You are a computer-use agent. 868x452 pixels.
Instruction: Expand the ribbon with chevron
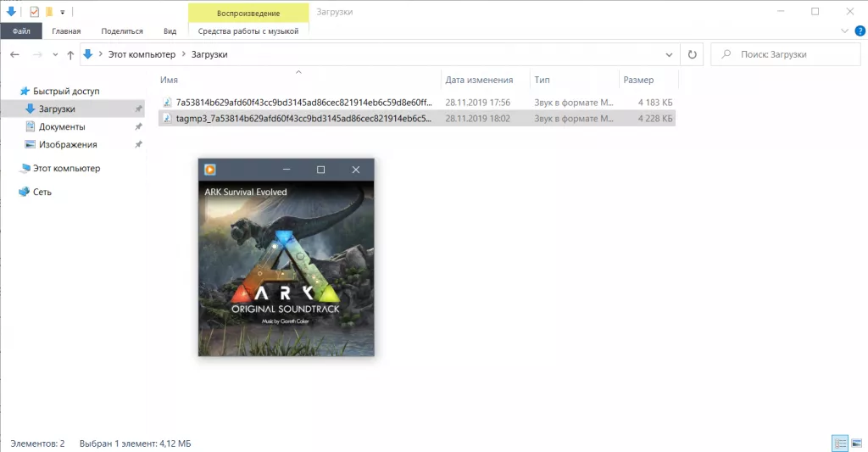pyautogui.click(x=844, y=31)
